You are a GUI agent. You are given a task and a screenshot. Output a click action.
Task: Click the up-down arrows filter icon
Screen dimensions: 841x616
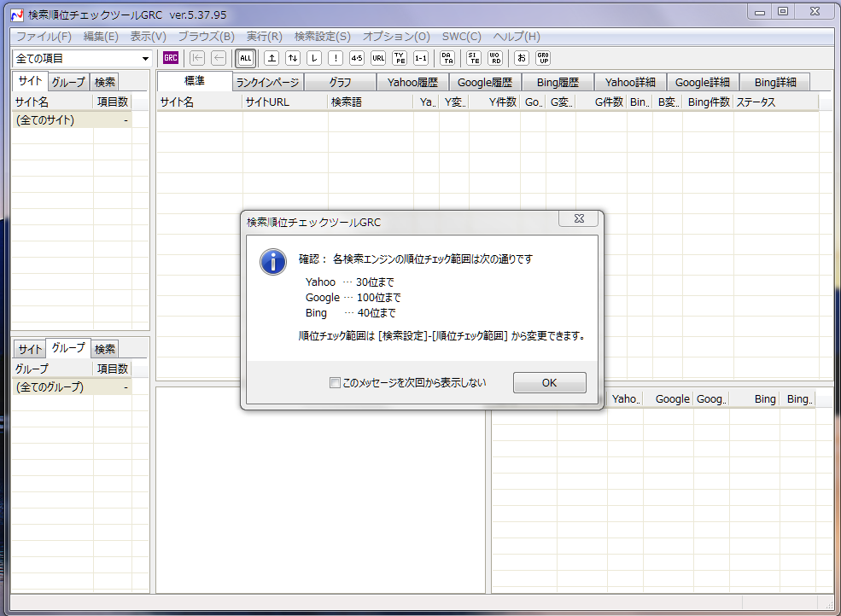pos(293,58)
